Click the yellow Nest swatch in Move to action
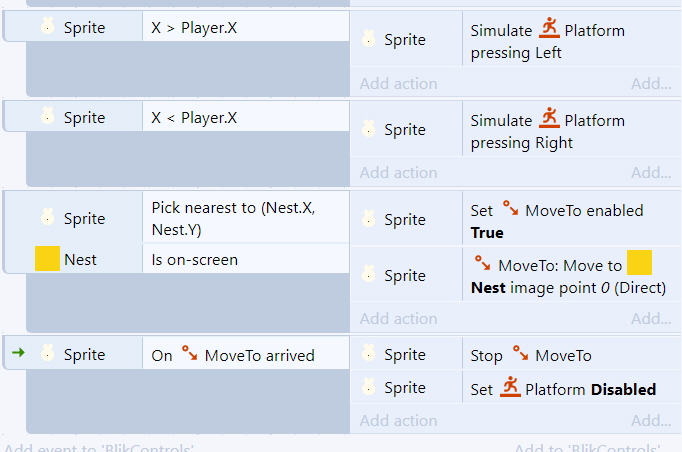682x452 pixels. [x=639, y=263]
